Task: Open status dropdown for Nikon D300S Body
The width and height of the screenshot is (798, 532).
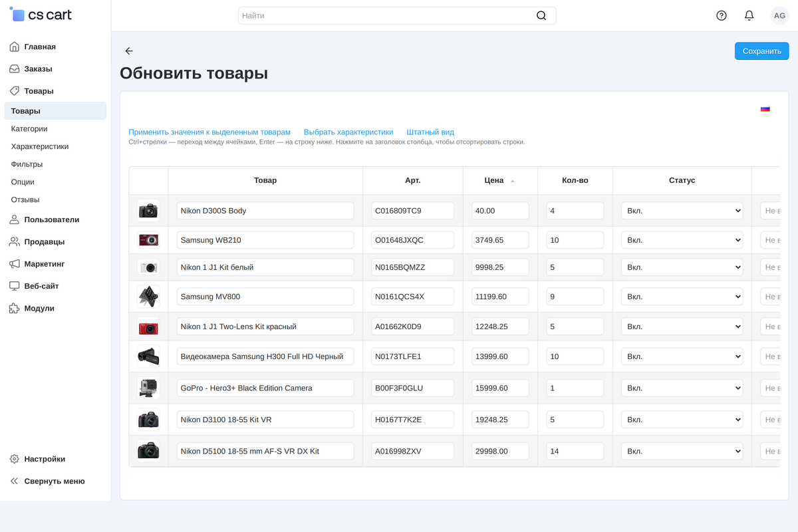Action: (682, 211)
